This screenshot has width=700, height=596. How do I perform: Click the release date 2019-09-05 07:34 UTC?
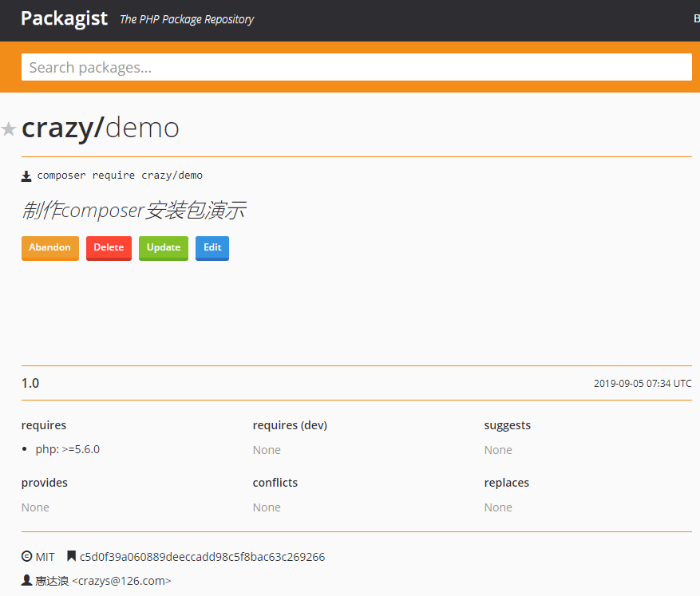[x=643, y=383]
